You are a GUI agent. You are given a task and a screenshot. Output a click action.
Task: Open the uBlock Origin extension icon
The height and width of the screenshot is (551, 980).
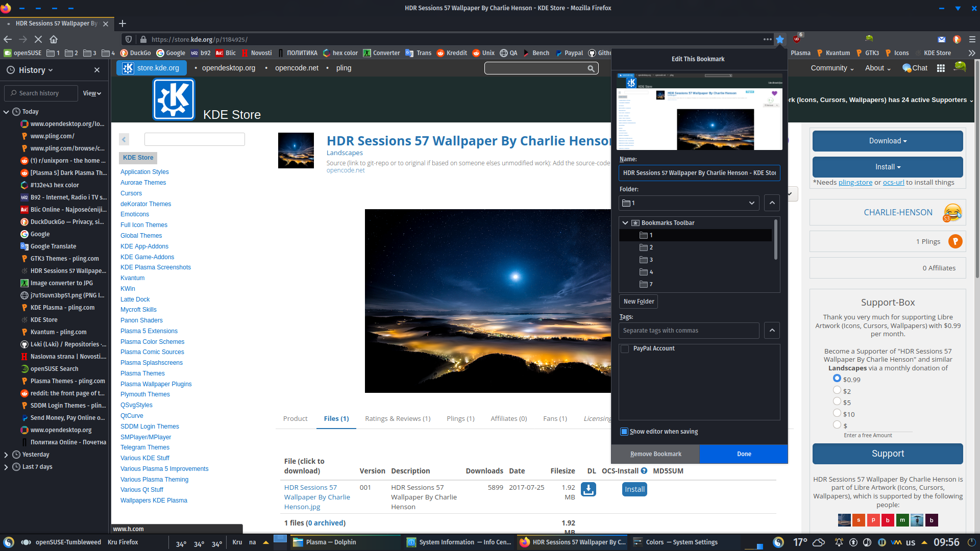pyautogui.click(x=797, y=39)
